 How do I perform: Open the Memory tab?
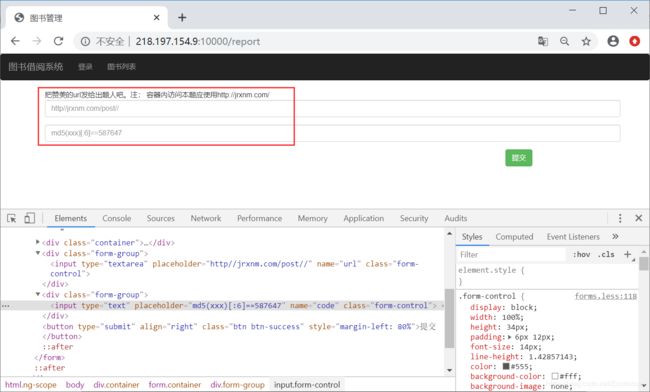pos(313,218)
